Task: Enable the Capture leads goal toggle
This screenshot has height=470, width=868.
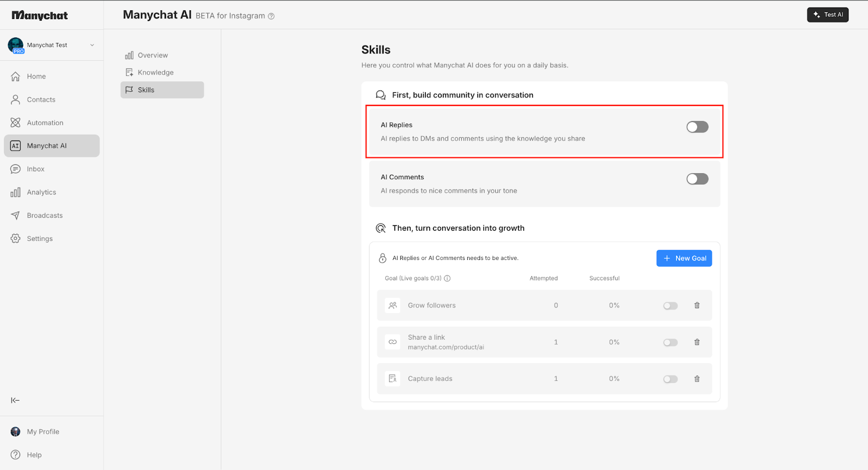Action: click(x=670, y=379)
